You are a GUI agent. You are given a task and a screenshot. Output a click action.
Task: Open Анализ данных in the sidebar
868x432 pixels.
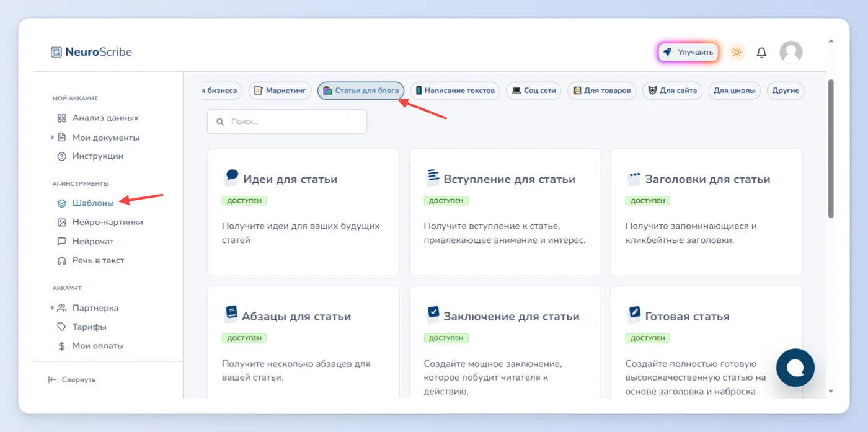tap(105, 118)
